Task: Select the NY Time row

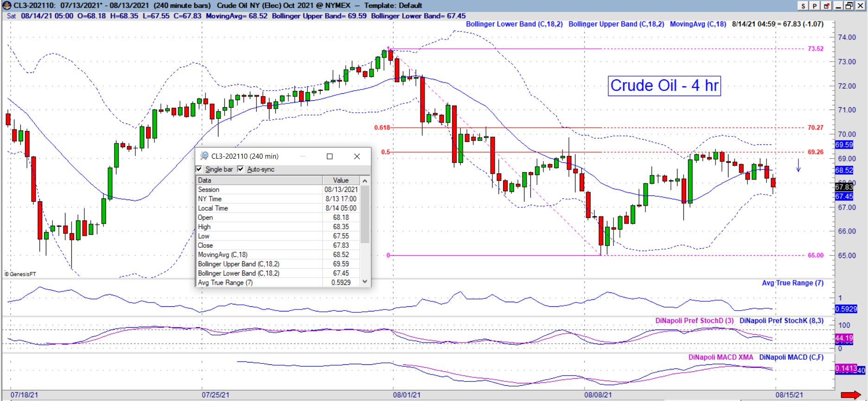Action: click(x=278, y=199)
